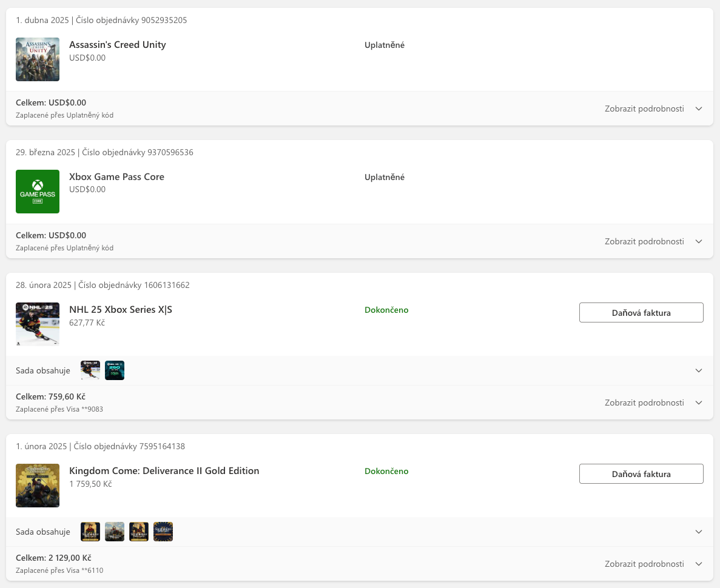Select the first NHL 25 bundle item icon
720x588 pixels.
[90, 370]
